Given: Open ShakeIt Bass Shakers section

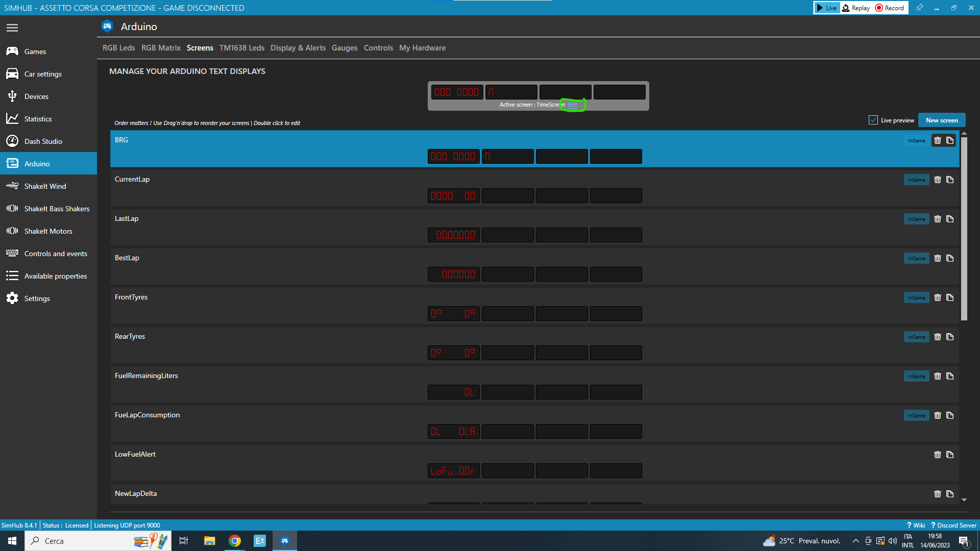Looking at the screenshot, I should 48,209.
